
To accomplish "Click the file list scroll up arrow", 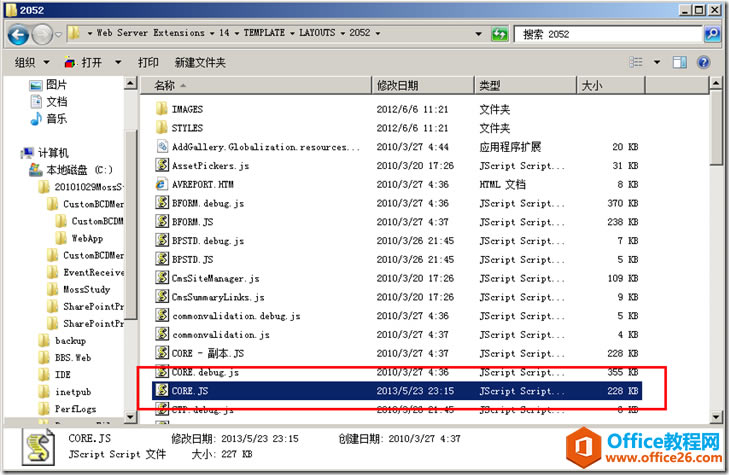I will (x=716, y=83).
